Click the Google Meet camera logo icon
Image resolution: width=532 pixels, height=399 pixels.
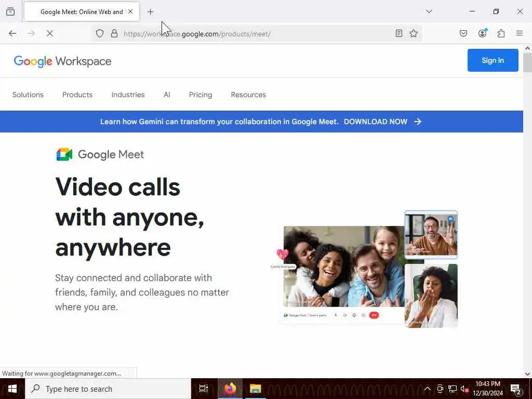(64, 154)
